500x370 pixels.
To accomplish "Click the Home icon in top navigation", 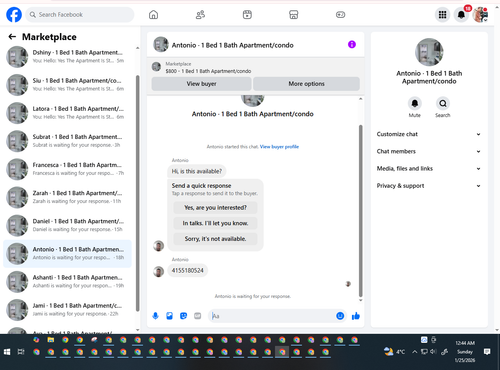I will [153, 15].
